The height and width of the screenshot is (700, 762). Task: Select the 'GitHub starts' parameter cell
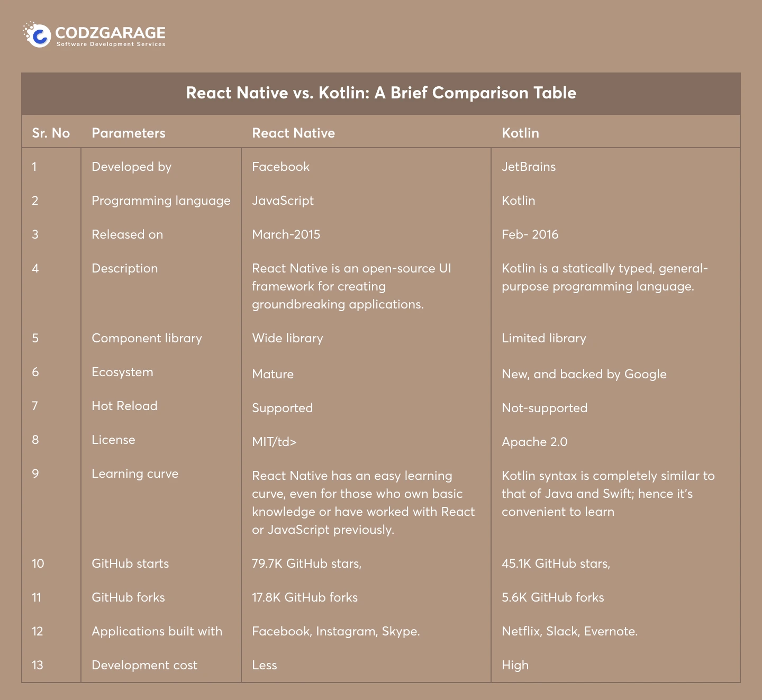(130, 563)
